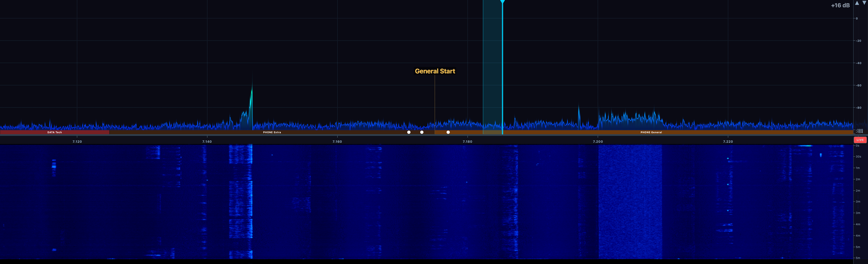Click the General Start marker label

point(435,71)
